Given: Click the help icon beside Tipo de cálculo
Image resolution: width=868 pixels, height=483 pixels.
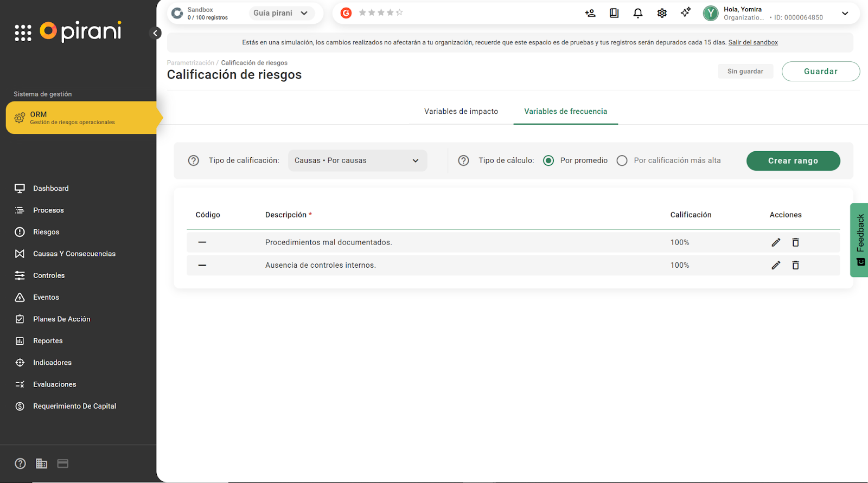Looking at the screenshot, I should point(463,160).
